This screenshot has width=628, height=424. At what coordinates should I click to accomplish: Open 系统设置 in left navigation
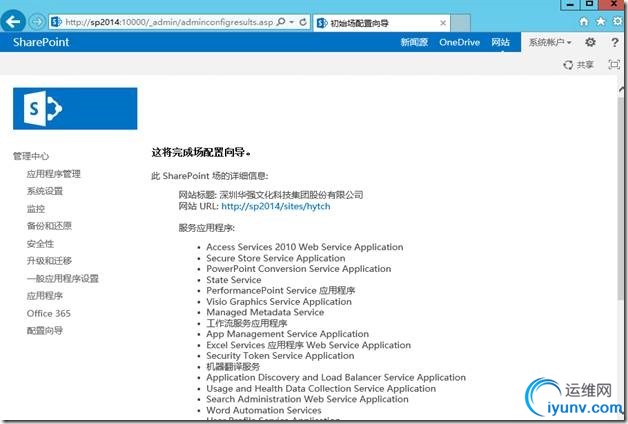[45, 191]
